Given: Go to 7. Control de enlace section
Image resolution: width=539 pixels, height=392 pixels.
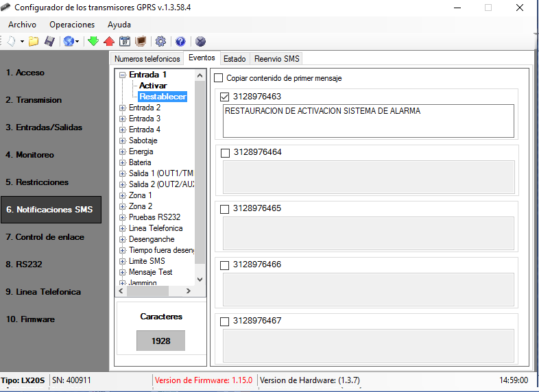Looking at the screenshot, I should (45, 237).
